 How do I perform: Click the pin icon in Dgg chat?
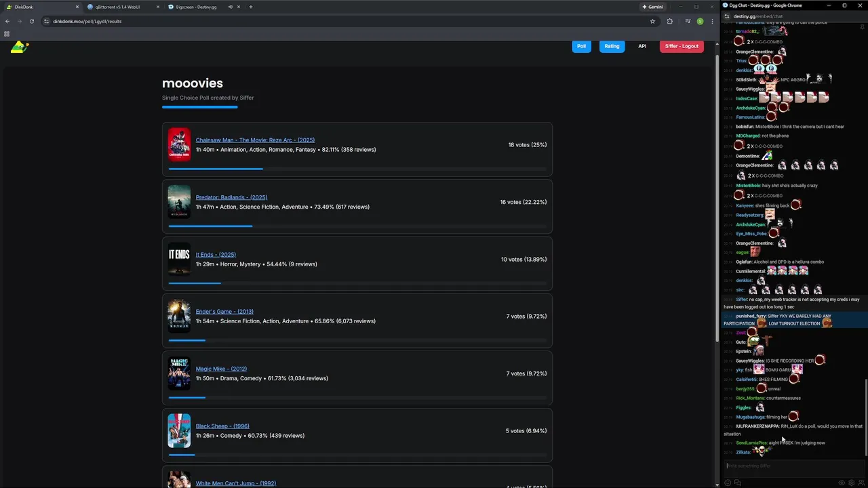pos(863,27)
